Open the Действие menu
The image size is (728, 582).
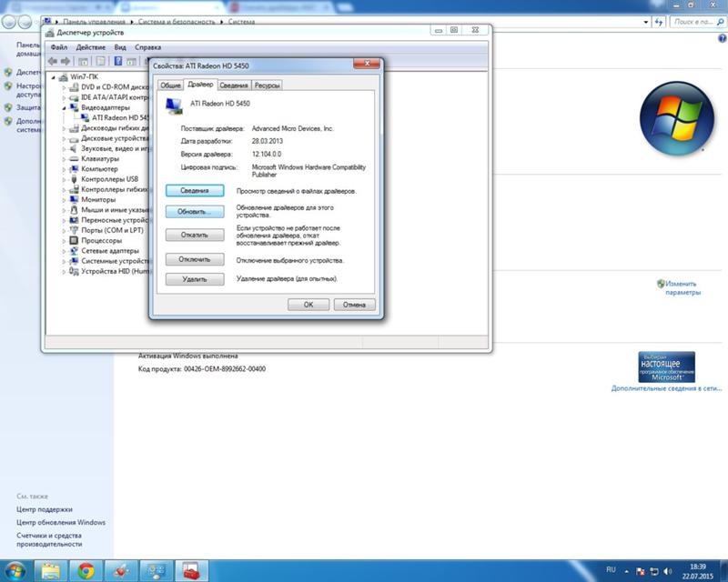pyautogui.click(x=90, y=47)
